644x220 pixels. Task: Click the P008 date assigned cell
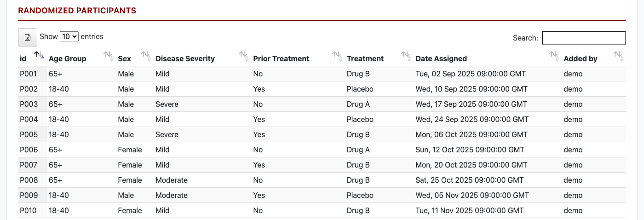point(469,180)
